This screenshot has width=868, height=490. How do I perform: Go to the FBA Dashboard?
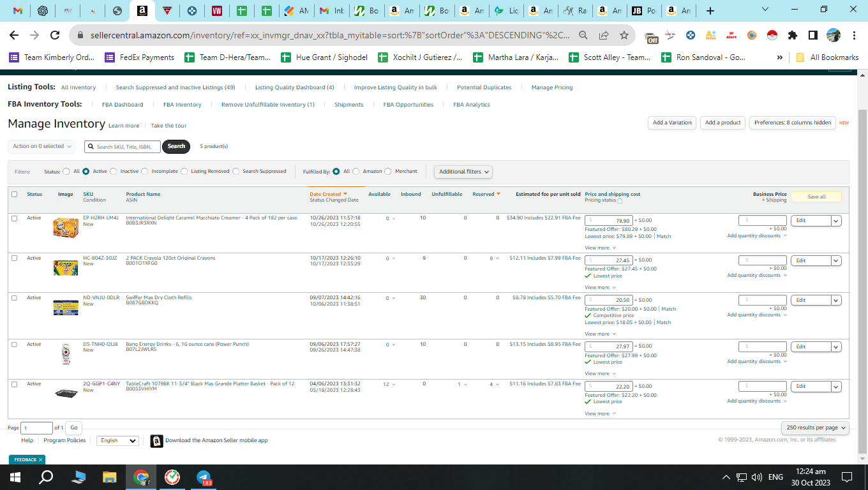click(x=123, y=105)
